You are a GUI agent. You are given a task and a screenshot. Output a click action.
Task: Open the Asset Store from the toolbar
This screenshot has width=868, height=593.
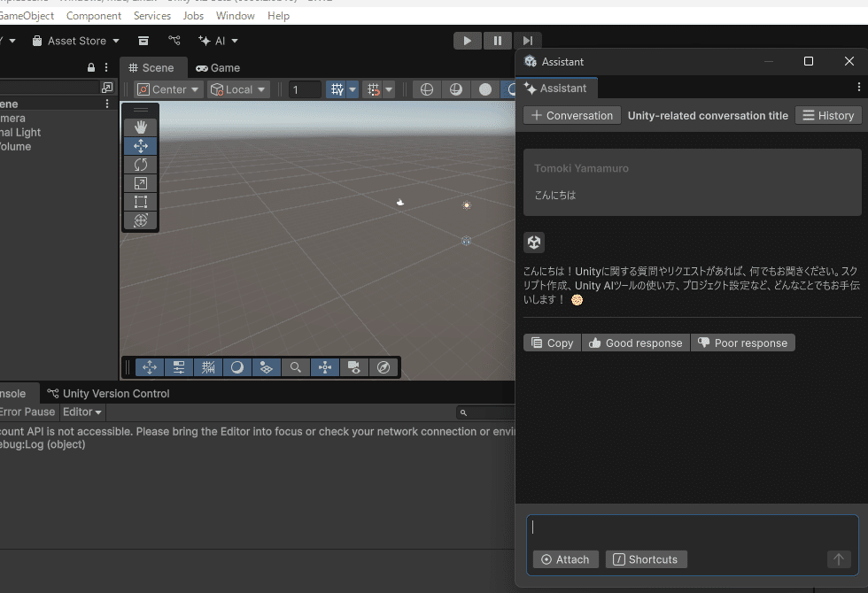pyautogui.click(x=75, y=40)
